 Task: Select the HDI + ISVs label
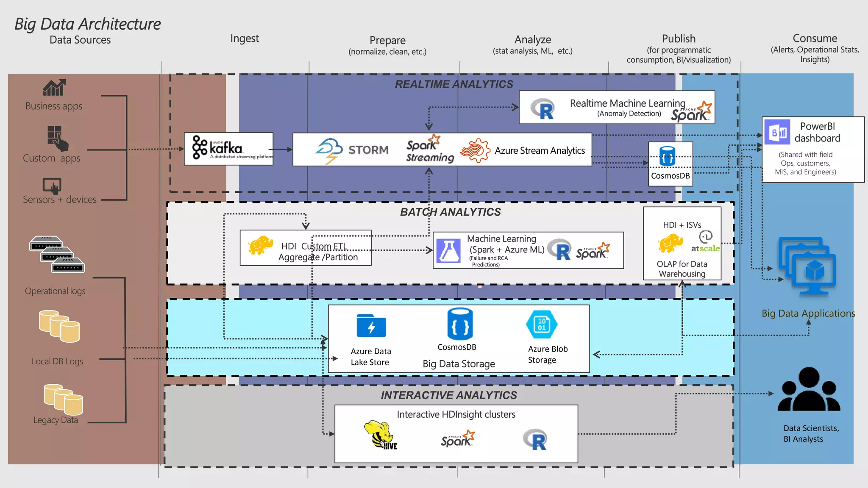[682, 225]
